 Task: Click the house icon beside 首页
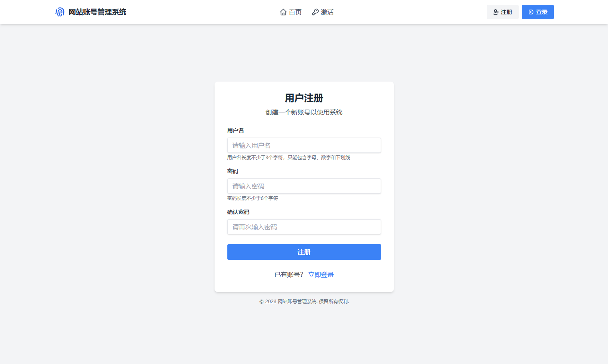[x=283, y=12]
